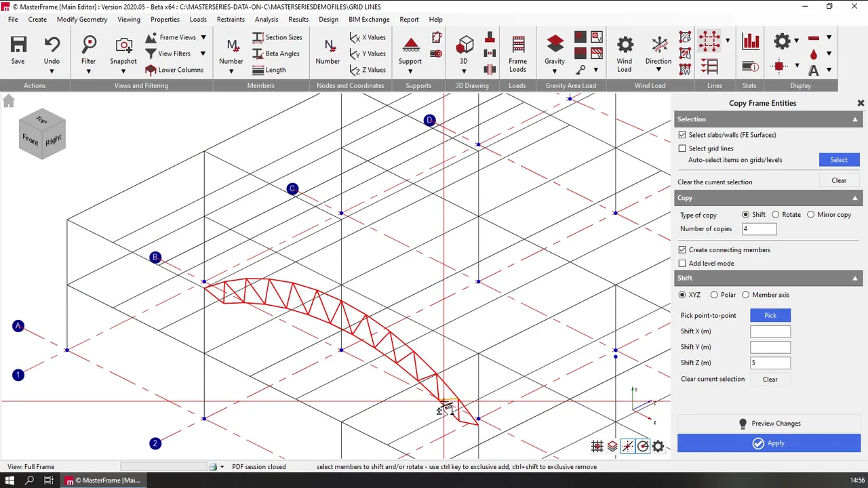868x488 pixels.
Task: Open the Modify Geometry menu
Action: click(82, 20)
